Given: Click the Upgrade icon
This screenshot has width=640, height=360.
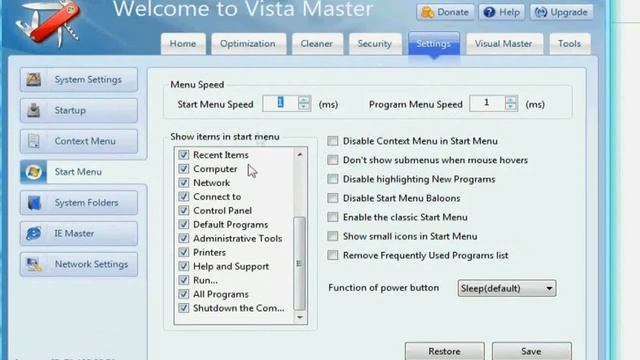Looking at the screenshot, I should point(541,12).
